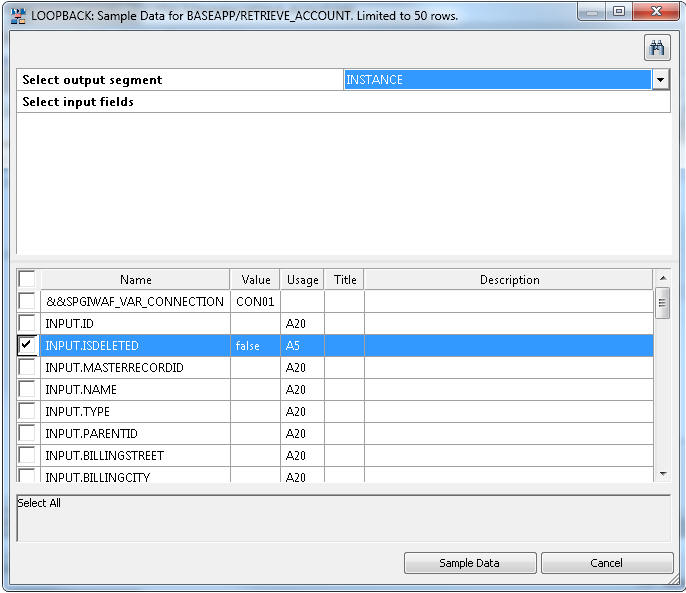The image size is (686, 593).
Task: Close the LOOPBACK dialog window
Action: 656,11
